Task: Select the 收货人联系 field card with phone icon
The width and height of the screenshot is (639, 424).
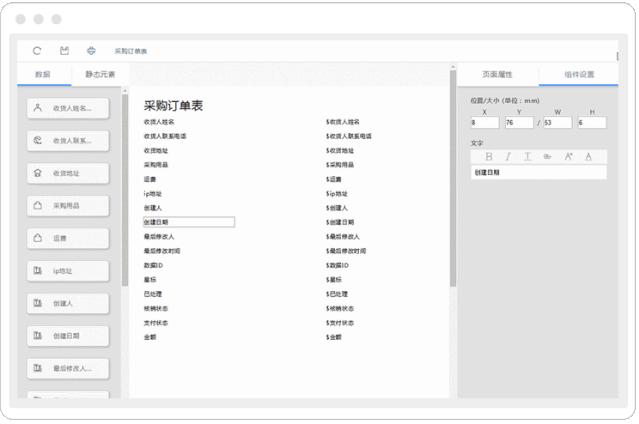Action: (68, 141)
